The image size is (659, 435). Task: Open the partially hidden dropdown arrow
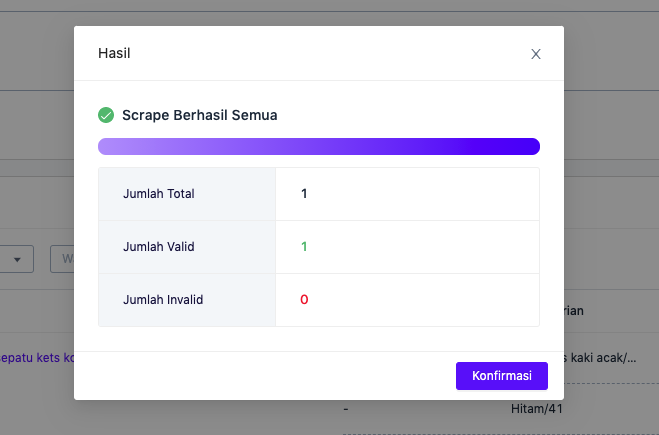click(17, 259)
